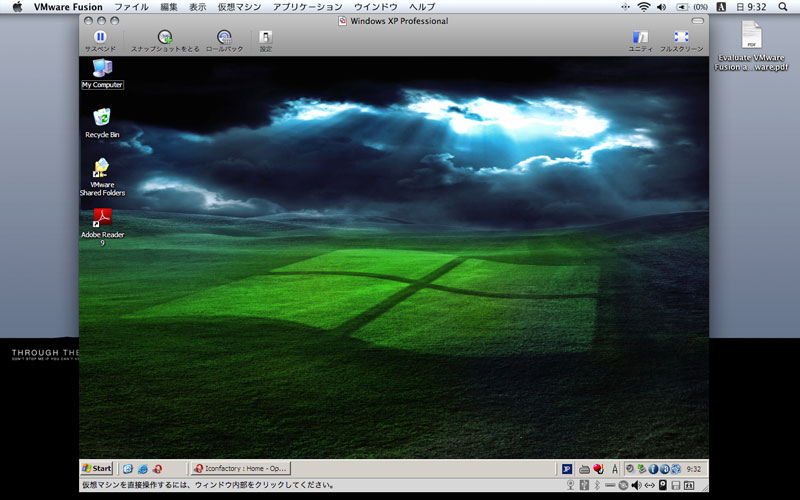The width and height of the screenshot is (800, 500).
Task: Select Evaluate VMware Fusion PDF on Mac desktop
Action: click(751, 46)
